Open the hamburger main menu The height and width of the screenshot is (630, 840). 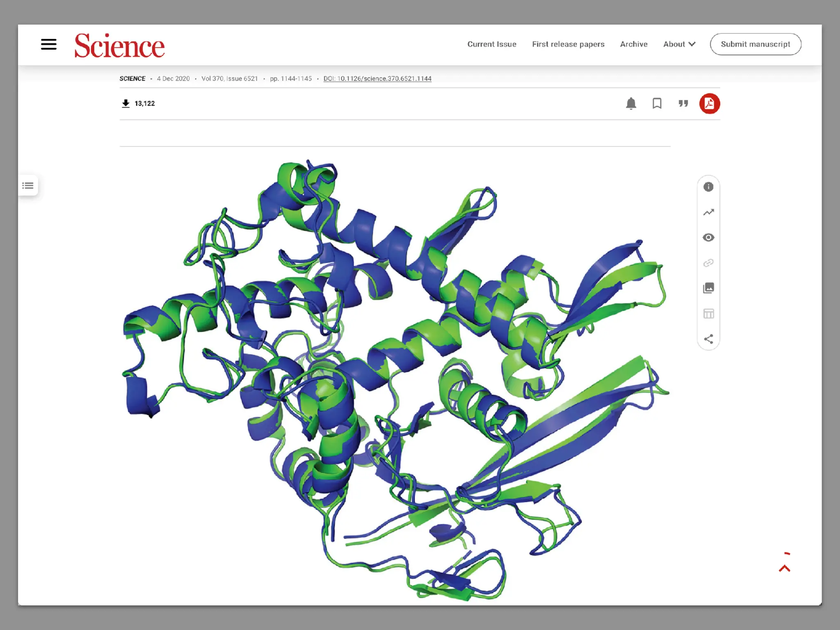coord(48,44)
